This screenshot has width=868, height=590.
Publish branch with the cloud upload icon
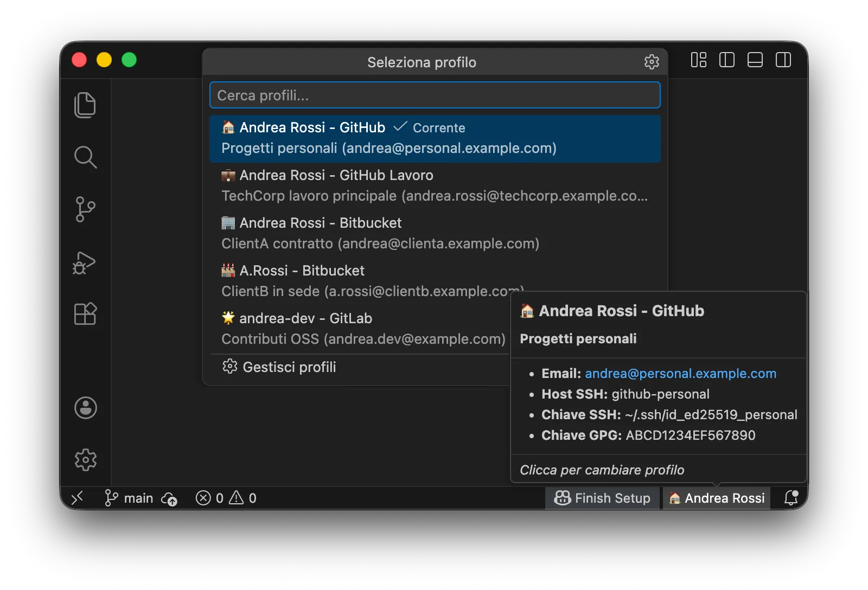pos(169,498)
